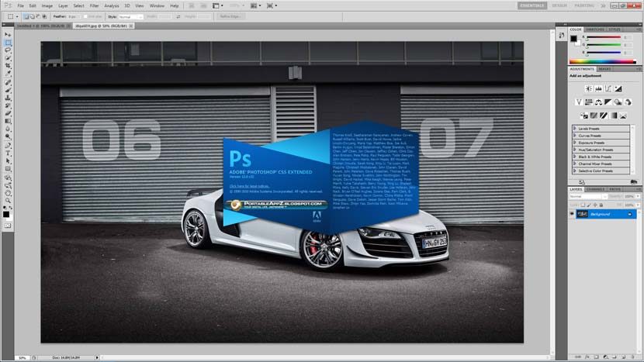Select the Rectangle shape tool
Viewport: 644px width, 362px height.
coord(8,169)
